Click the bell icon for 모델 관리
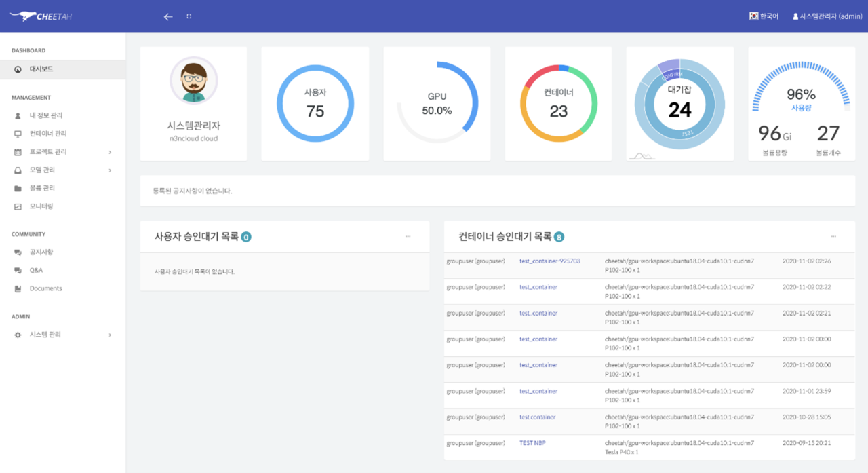Screen dimensions: 868x473 [x=18, y=170]
